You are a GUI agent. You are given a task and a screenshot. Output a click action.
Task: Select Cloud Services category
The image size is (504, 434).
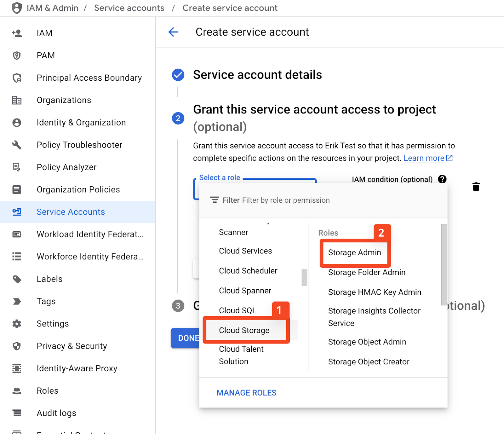245,251
